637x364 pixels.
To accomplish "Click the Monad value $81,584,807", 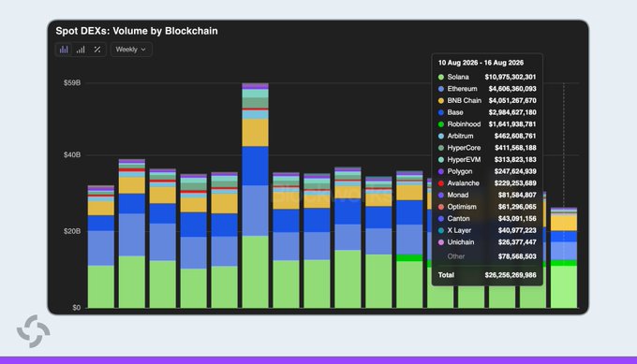I will 517,195.
